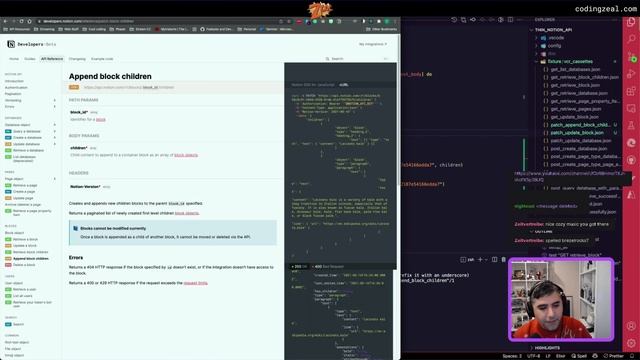Open the Edge icon in VS Code activity bar
The height and width of the screenshot is (360, 640).
point(631,143)
